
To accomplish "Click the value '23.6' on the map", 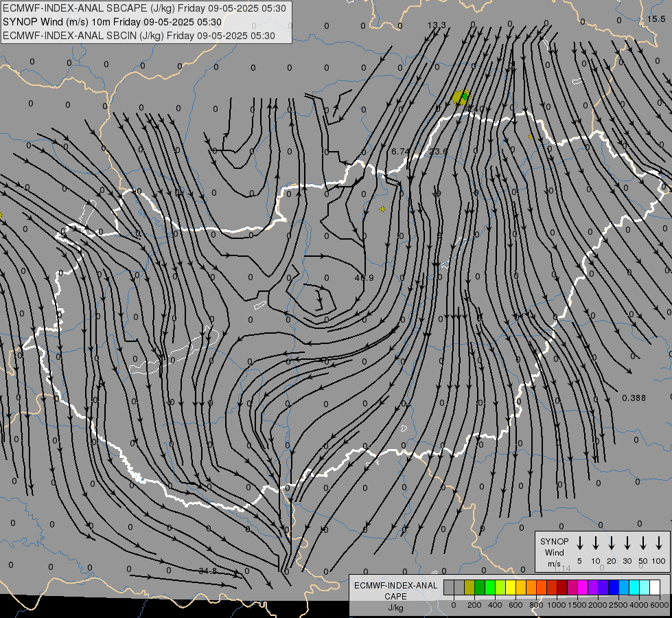I will point(438,151).
